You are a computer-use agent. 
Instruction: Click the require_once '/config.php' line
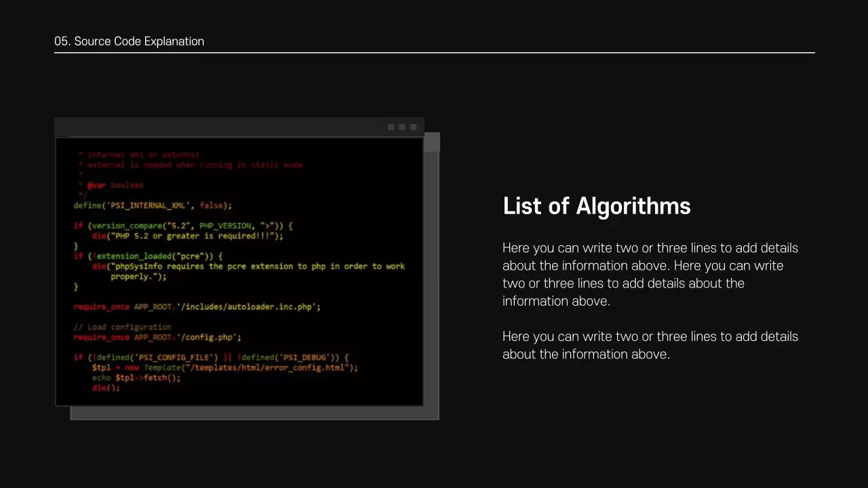coord(157,337)
